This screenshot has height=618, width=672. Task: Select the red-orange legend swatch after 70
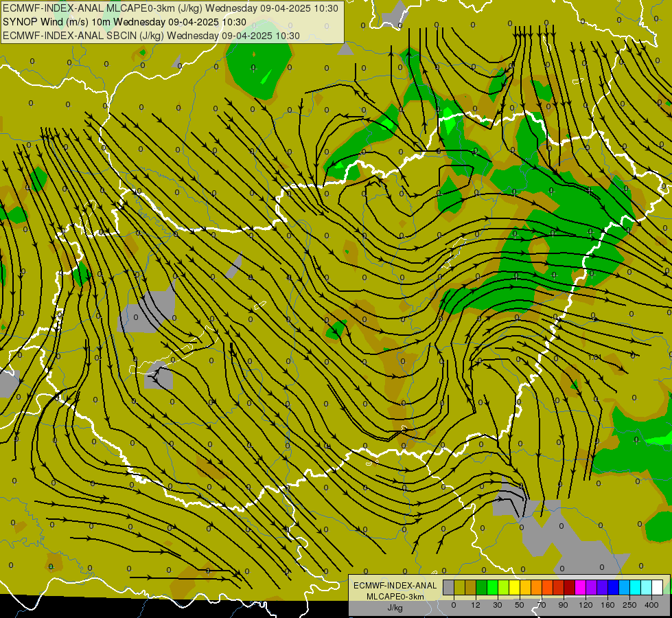point(547,587)
